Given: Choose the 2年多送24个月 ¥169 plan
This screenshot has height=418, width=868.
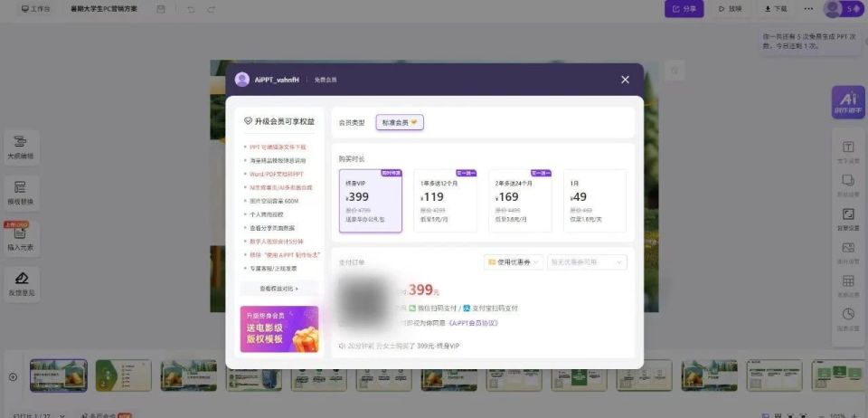Looking at the screenshot, I should [520, 201].
